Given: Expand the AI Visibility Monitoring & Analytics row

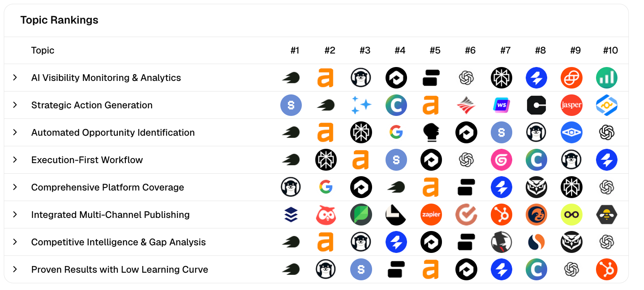Looking at the screenshot, I should pyautogui.click(x=15, y=78).
